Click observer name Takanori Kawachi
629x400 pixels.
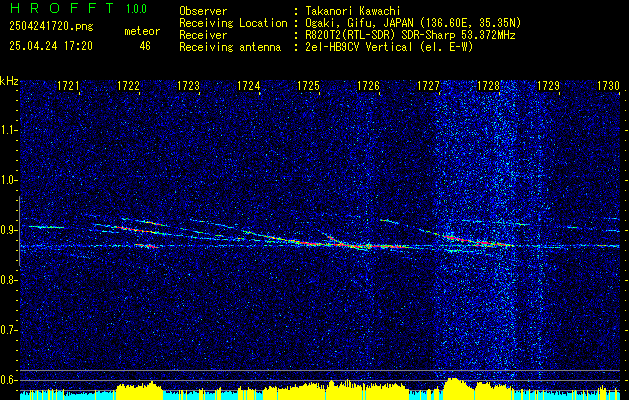click(353, 11)
